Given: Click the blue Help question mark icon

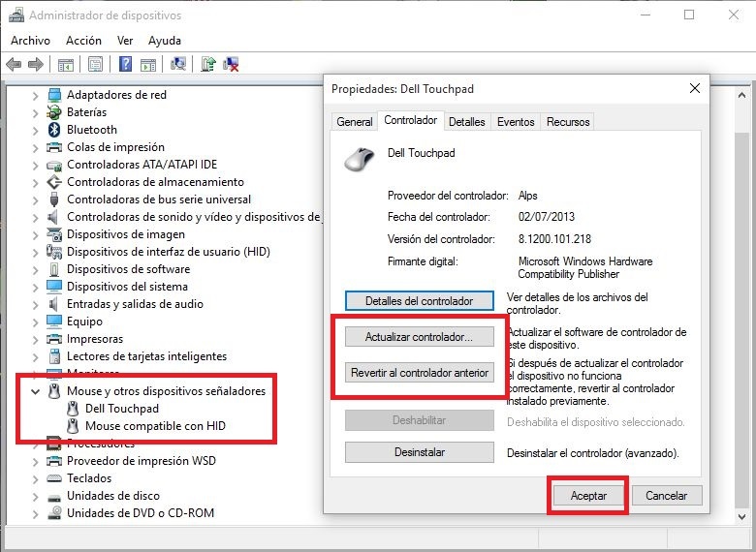Looking at the screenshot, I should pos(125,64).
